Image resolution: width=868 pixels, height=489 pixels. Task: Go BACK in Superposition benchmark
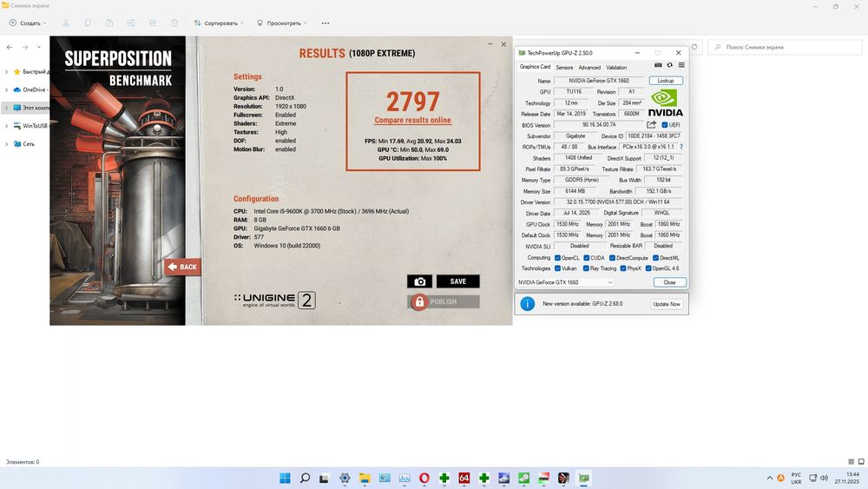pyautogui.click(x=182, y=267)
